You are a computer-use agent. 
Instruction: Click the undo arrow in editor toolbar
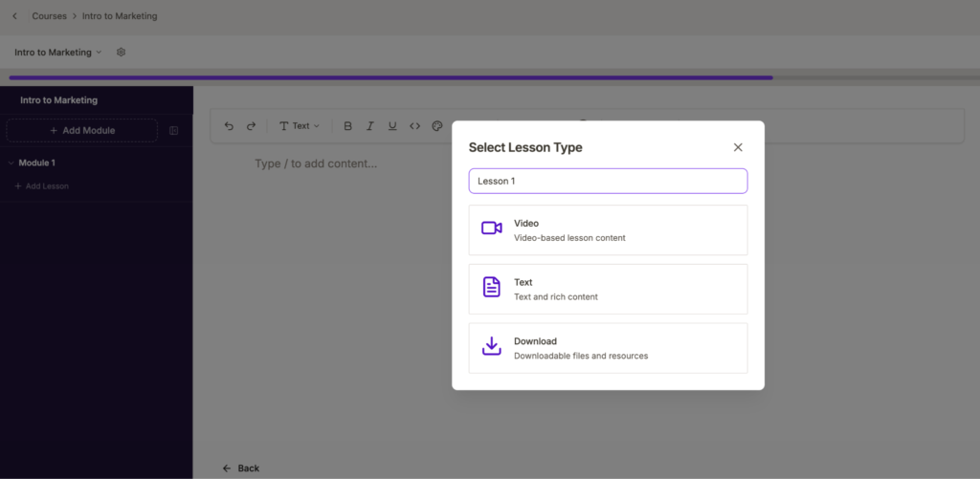click(x=229, y=126)
